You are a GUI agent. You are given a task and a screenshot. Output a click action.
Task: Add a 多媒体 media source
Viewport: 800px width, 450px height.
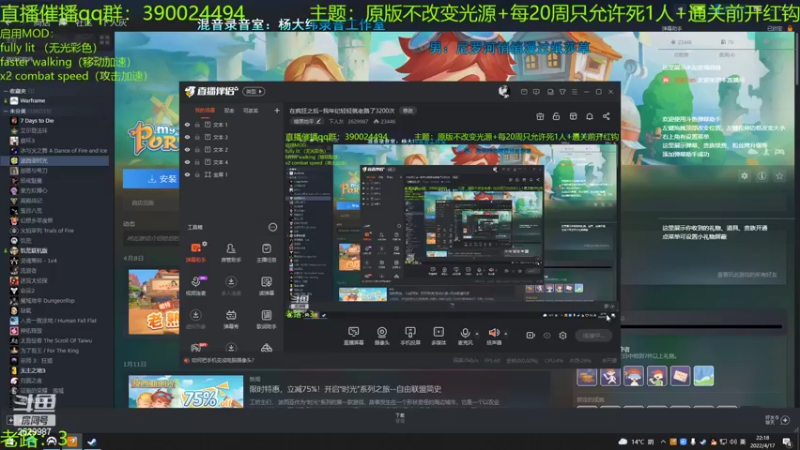coord(439,336)
